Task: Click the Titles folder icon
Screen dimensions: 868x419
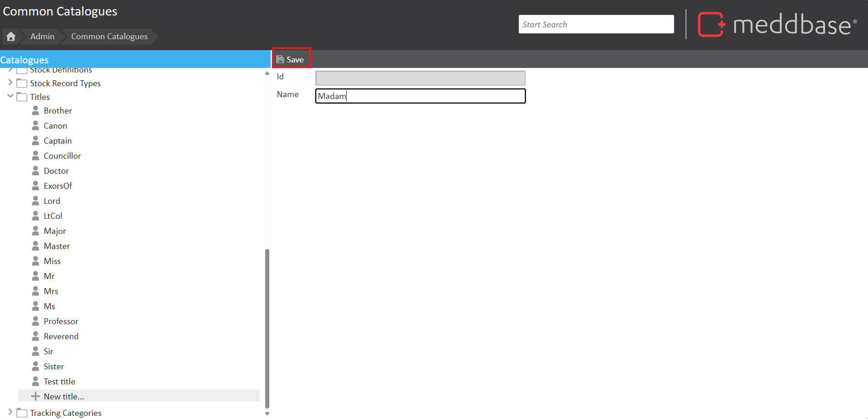Action: tap(22, 97)
